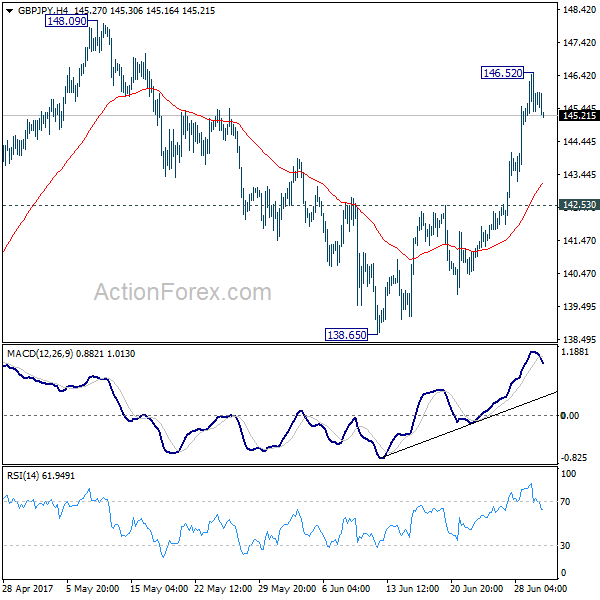
Task: Click the 29 May 20:00 time label
Action: pos(287,588)
